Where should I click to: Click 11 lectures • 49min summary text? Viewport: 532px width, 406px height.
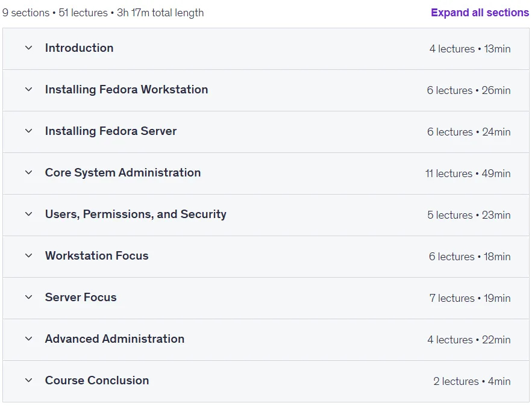[468, 173]
